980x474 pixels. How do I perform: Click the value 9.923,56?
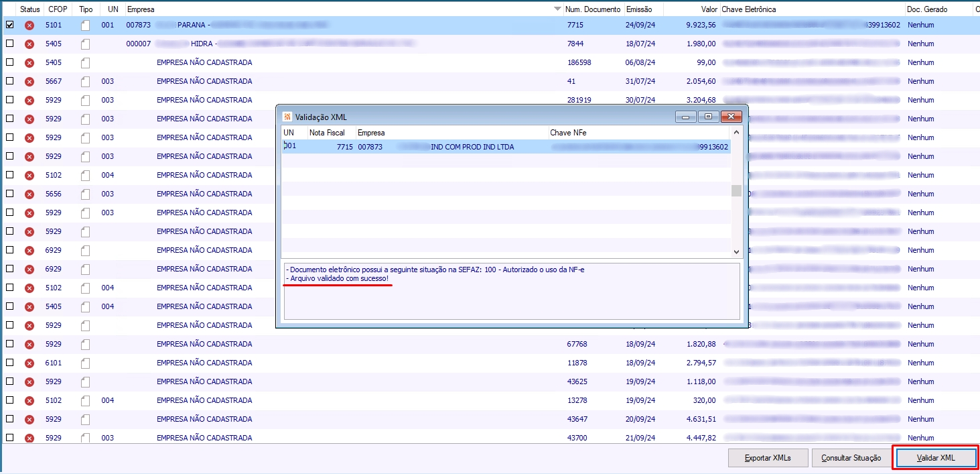pos(701,25)
